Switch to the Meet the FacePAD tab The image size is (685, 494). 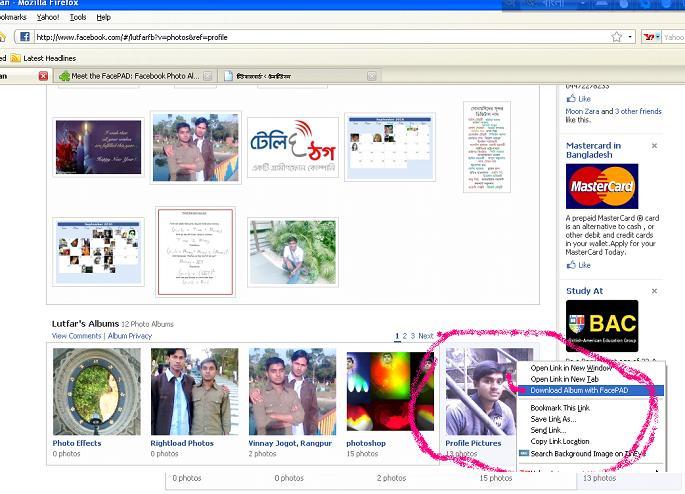click(x=135, y=76)
